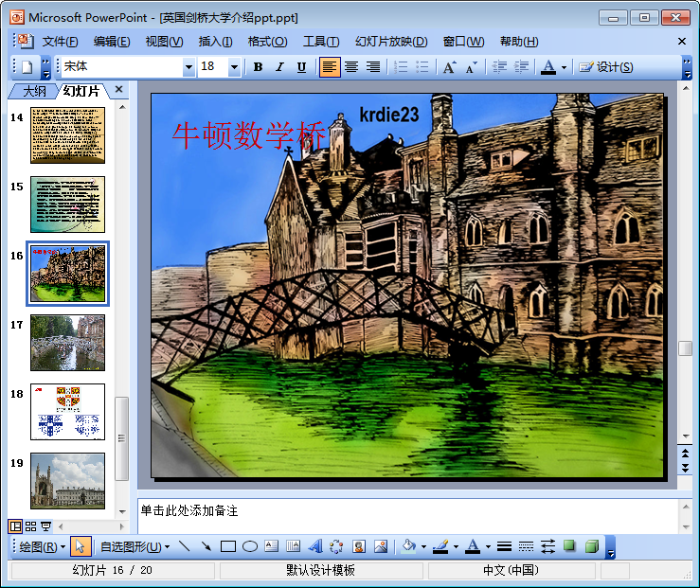Image resolution: width=700 pixels, height=588 pixels.
Task: Toggle numbered list
Action: [401, 67]
